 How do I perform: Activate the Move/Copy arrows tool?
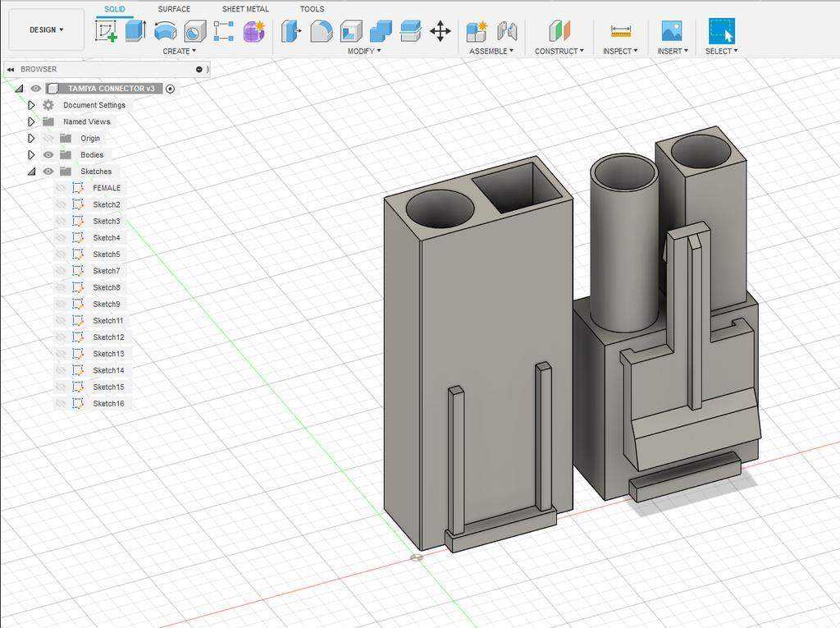[x=441, y=31]
